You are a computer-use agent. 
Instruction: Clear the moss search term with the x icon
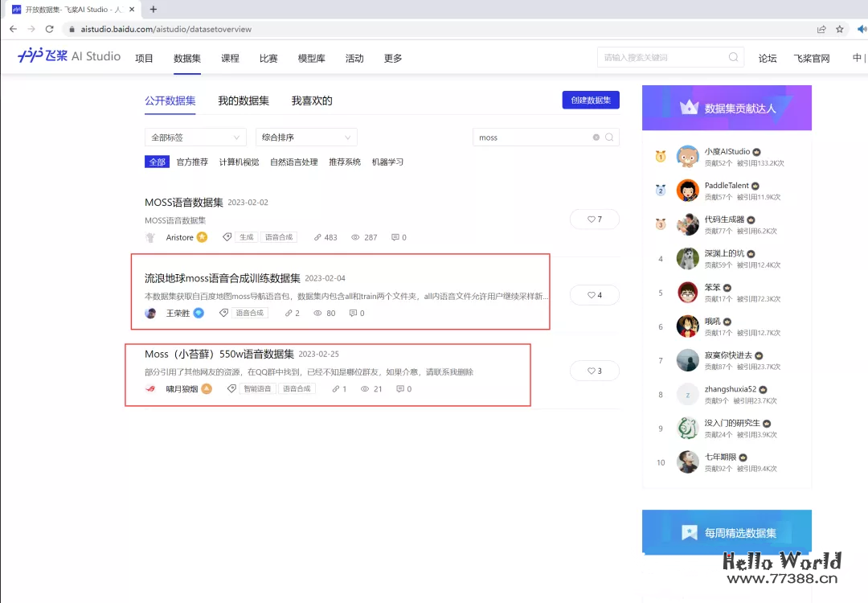click(596, 137)
